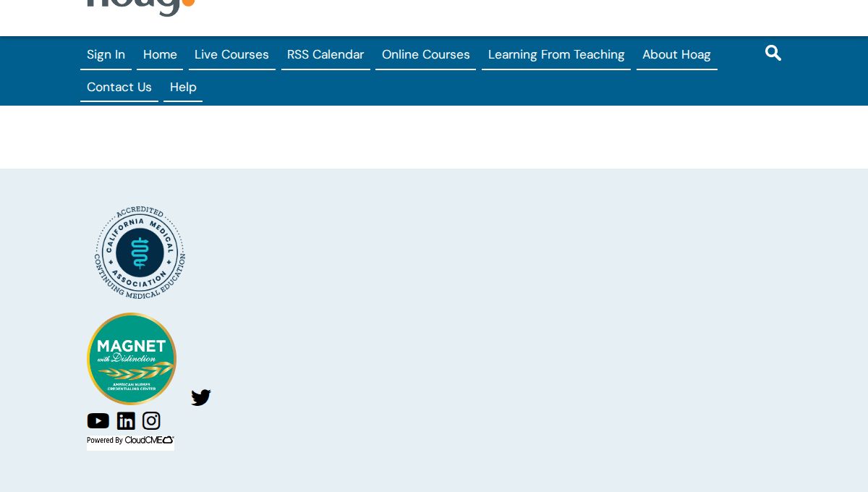Click the Magnet with Distinction badge
Screen dimensions: 868x492
click(132, 358)
